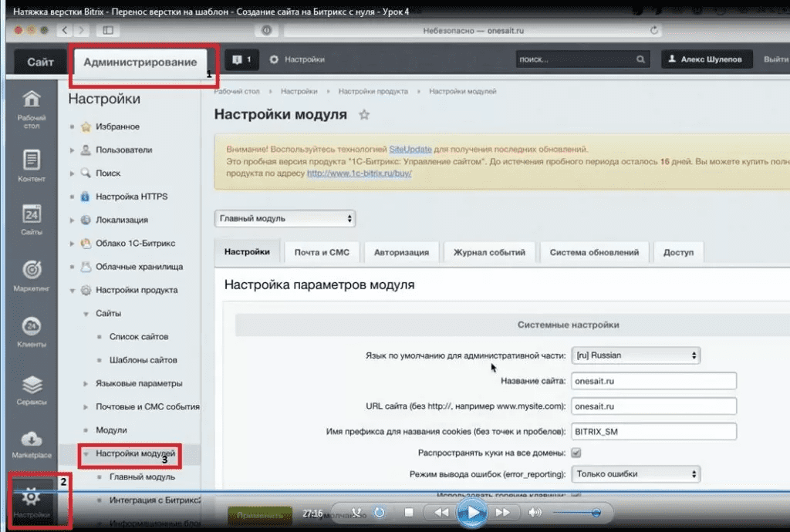Expand Облако 1С-Битрикс tree item

coord(72,243)
